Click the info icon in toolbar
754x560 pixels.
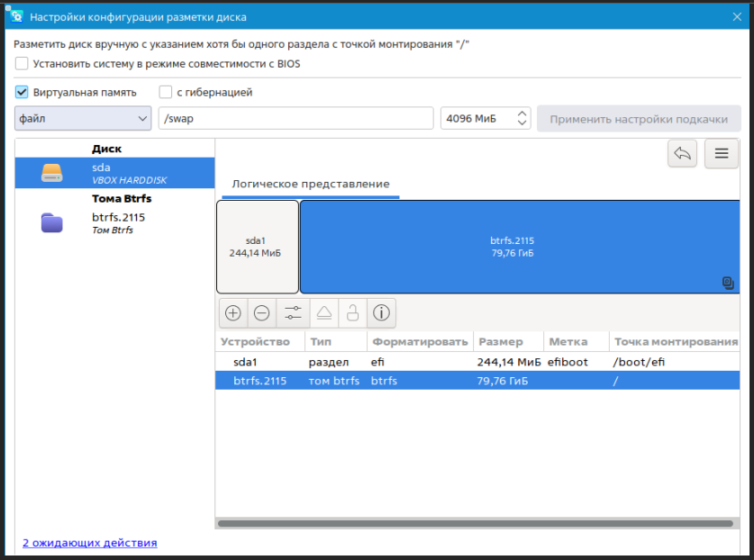pyautogui.click(x=381, y=313)
